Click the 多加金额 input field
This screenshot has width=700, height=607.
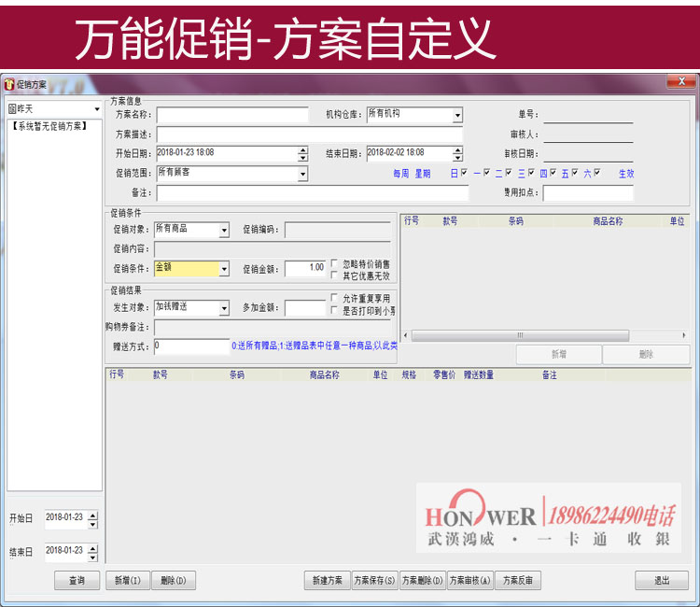(x=305, y=308)
